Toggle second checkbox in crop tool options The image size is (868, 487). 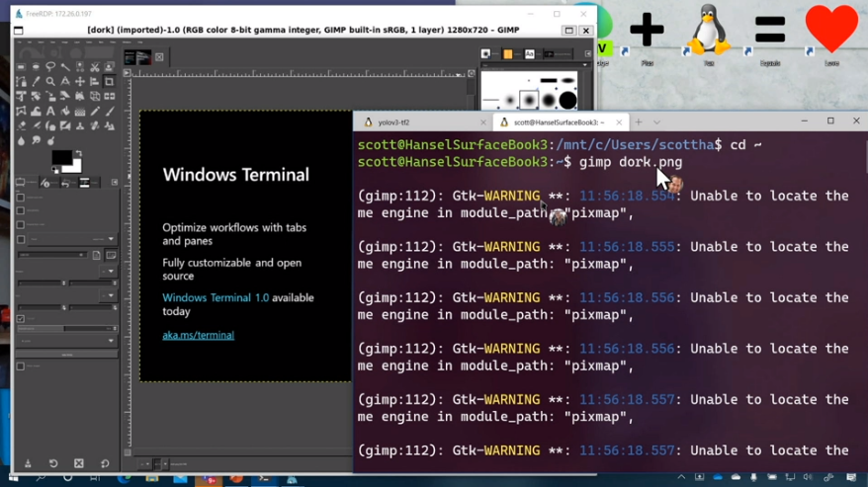coord(21,210)
